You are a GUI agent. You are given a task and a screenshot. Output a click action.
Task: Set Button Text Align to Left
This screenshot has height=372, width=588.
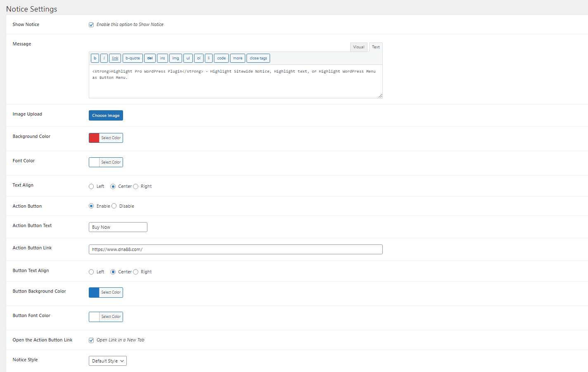click(91, 272)
